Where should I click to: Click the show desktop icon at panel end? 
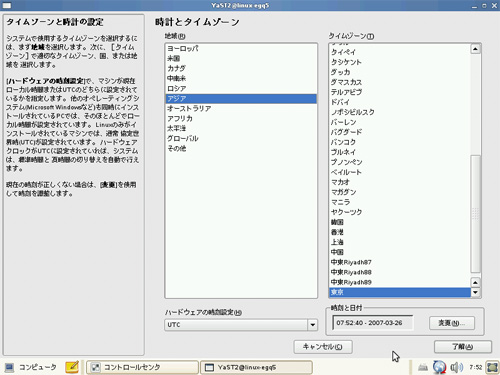[492, 367]
